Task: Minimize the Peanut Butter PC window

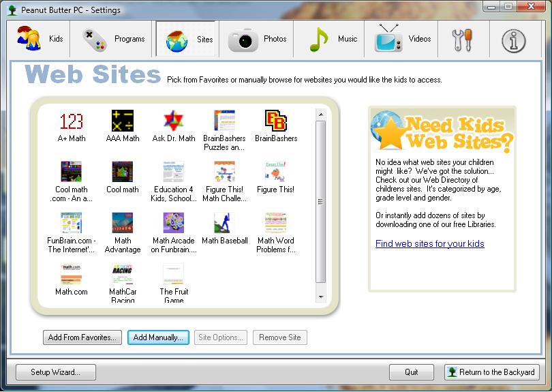Action: tap(492, 6)
